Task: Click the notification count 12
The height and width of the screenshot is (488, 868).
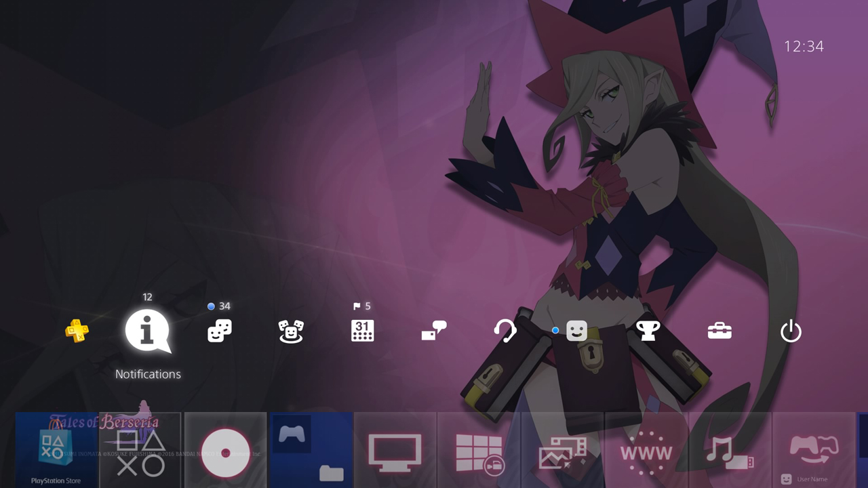Action: click(147, 297)
